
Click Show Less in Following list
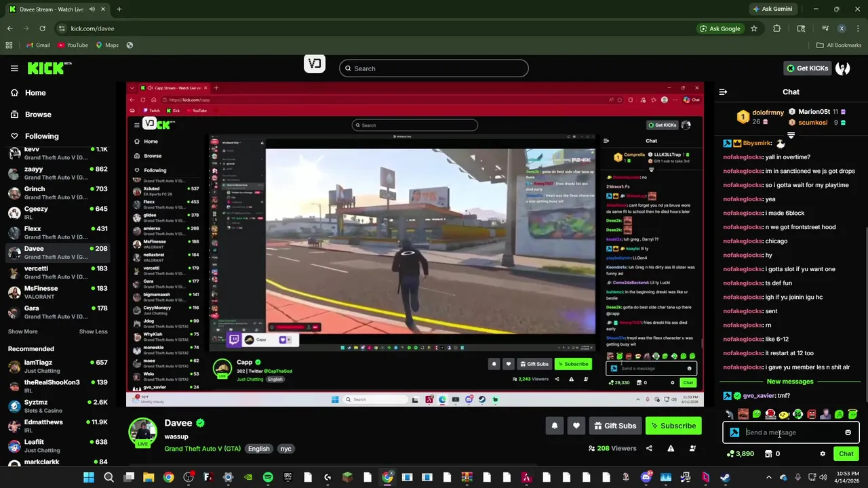[93, 331]
